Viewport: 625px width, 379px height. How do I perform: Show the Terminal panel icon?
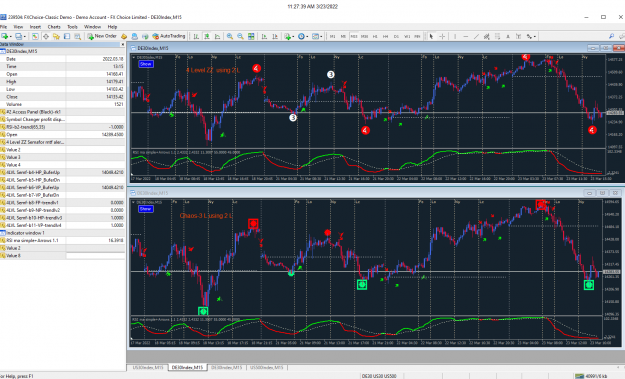(x=67, y=36)
